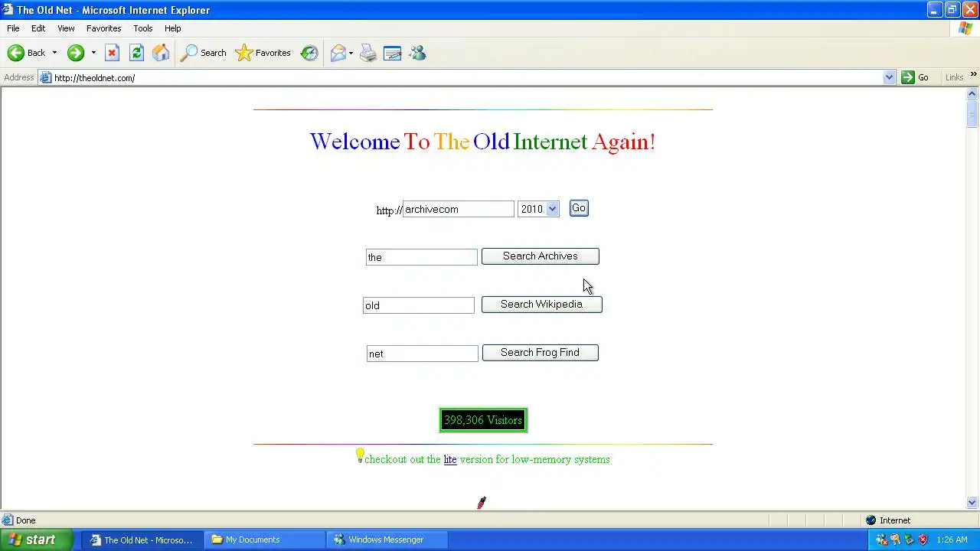
Task: Click the yellow lightbulb icon
Action: coord(360,456)
